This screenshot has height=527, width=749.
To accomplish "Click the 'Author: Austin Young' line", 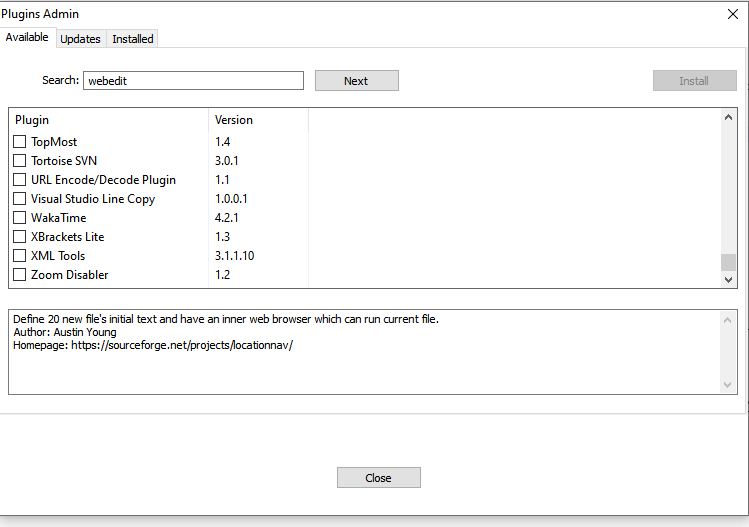I will (65, 333).
